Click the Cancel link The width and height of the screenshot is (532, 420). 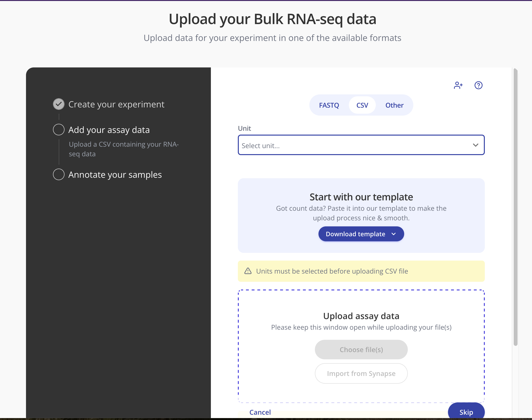click(260, 412)
